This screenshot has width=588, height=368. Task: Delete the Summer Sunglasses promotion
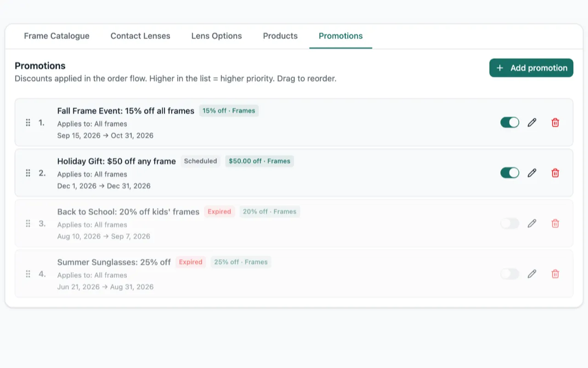(x=555, y=274)
